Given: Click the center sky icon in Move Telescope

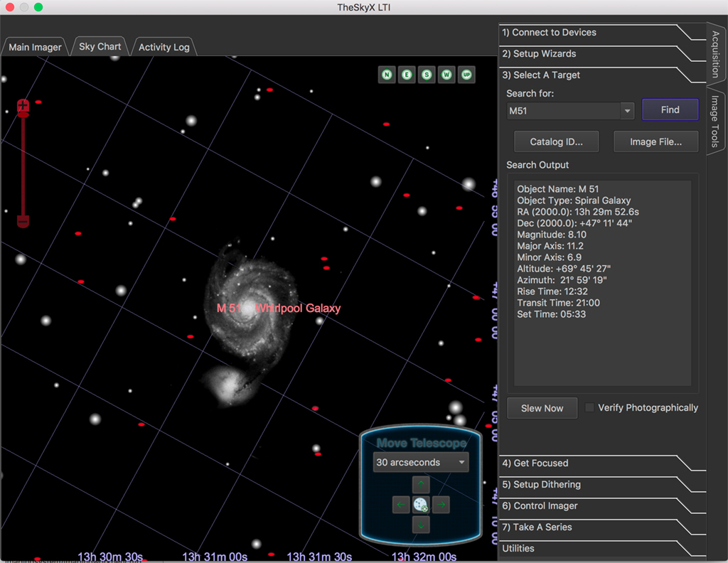Looking at the screenshot, I should point(421,505).
